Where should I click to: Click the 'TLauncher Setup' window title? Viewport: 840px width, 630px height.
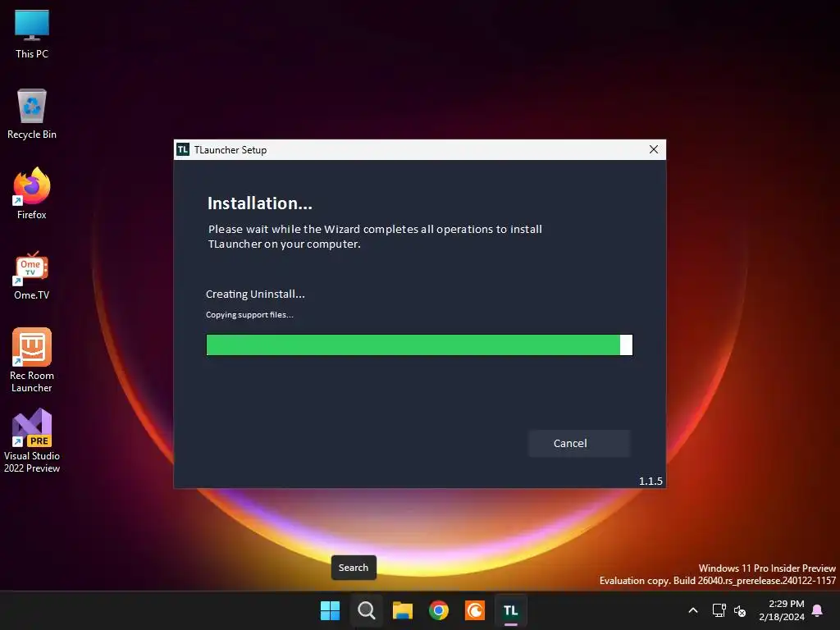click(x=231, y=150)
